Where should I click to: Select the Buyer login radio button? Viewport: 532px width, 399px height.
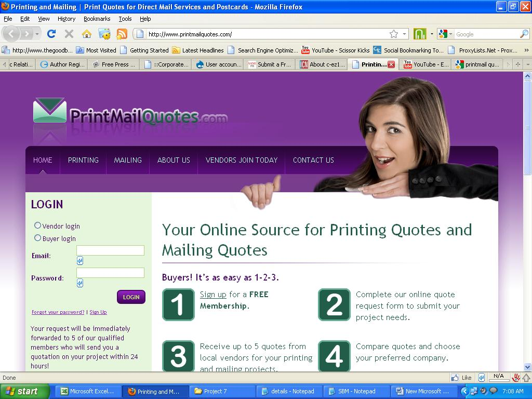37,238
